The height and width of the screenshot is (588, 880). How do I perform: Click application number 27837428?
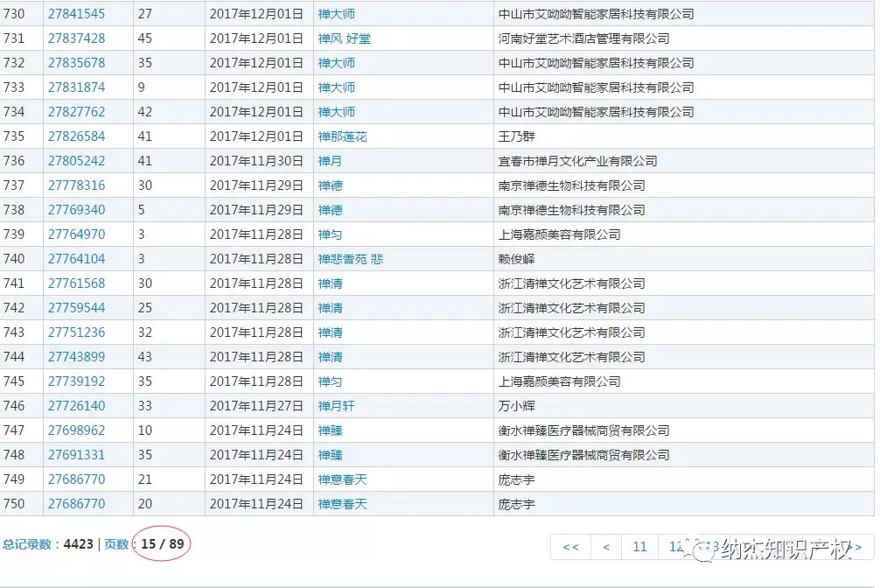click(x=76, y=38)
